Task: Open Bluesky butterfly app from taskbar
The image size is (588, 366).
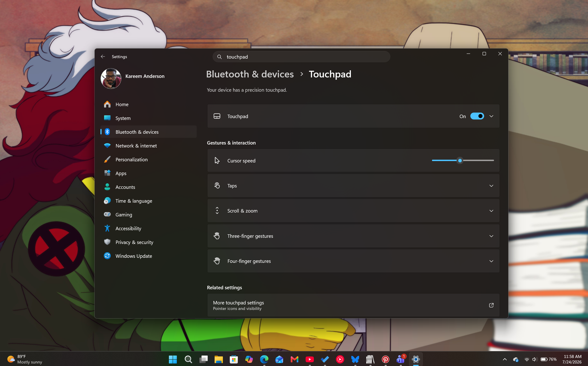Action: [355, 360]
